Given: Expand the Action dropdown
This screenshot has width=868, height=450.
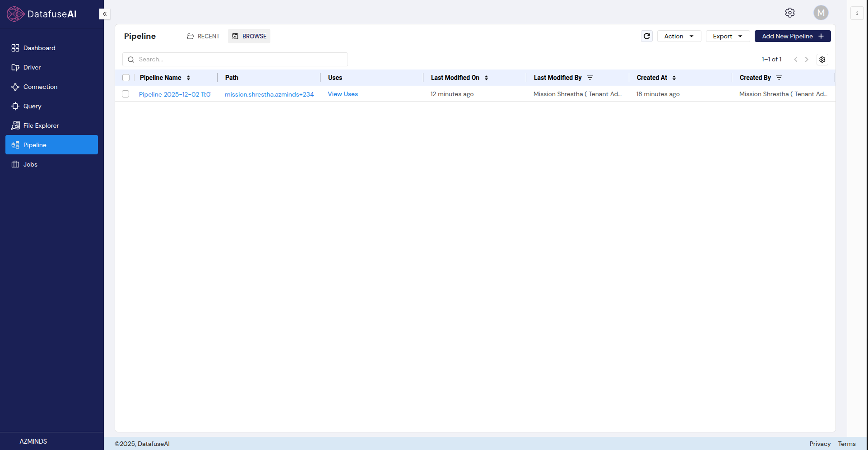Looking at the screenshot, I should [x=678, y=36].
